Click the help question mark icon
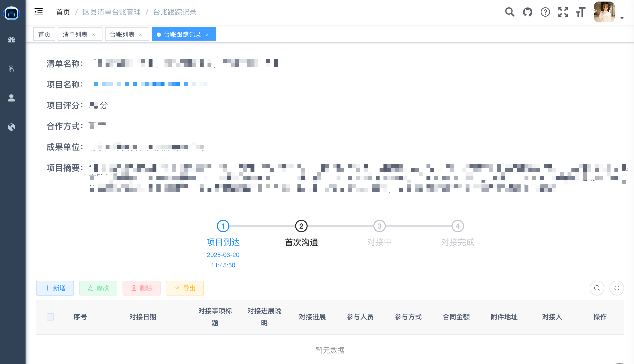Viewport: 634px width, 364px height. pos(545,12)
